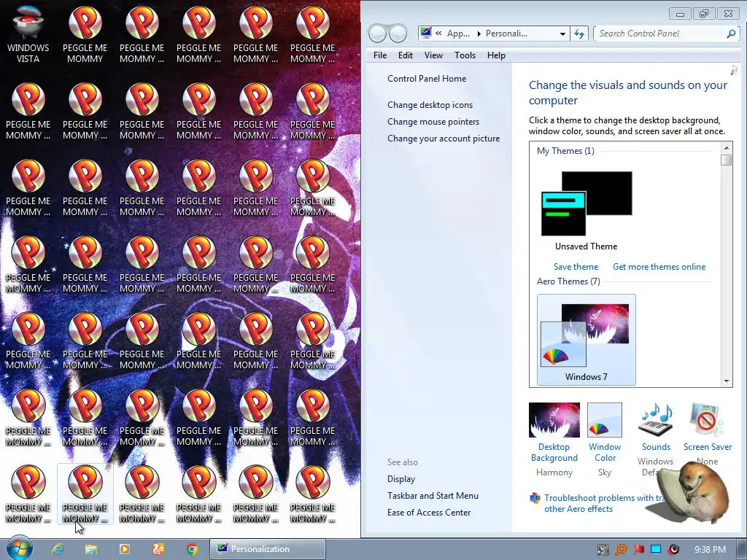Click the themes list scroll up arrow

[726, 147]
